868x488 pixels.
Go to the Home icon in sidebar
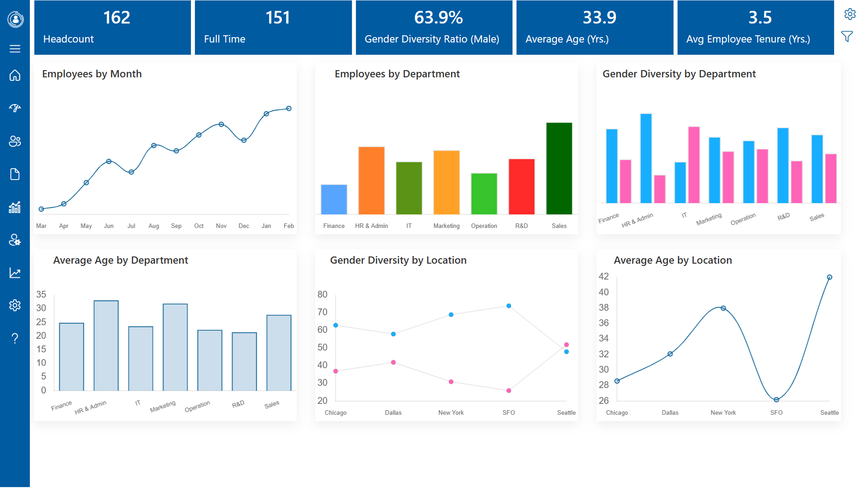coord(15,75)
